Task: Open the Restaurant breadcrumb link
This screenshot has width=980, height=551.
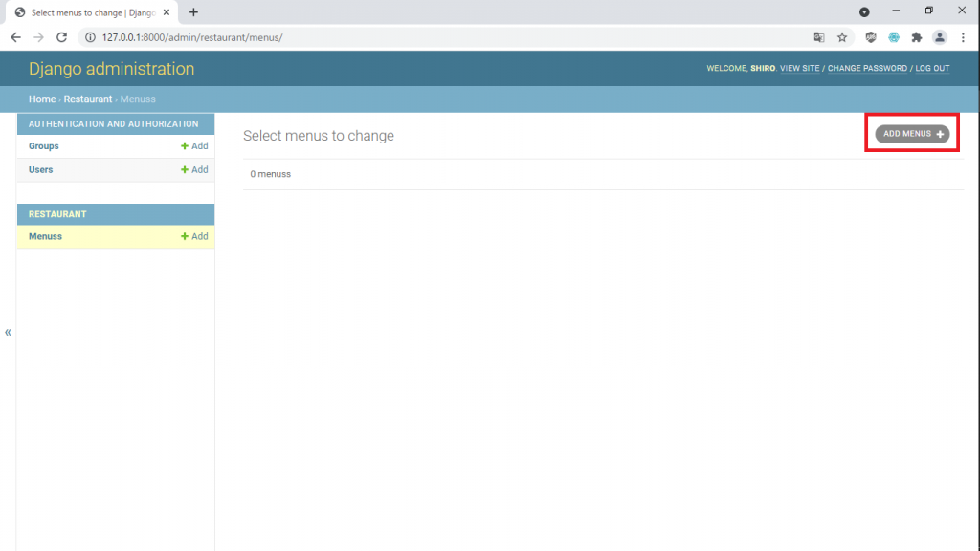Action: point(87,99)
